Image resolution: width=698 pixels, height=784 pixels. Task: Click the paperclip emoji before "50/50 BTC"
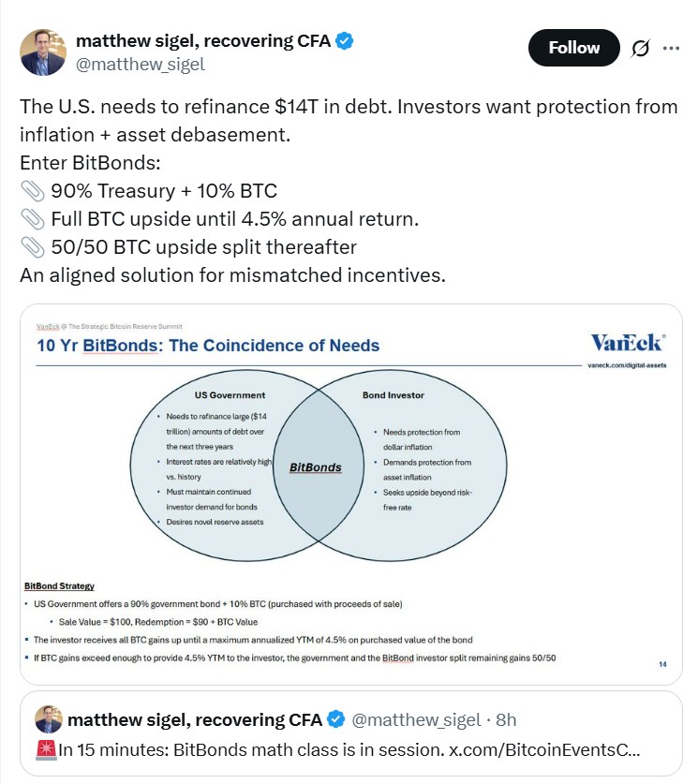tap(31, 247)
